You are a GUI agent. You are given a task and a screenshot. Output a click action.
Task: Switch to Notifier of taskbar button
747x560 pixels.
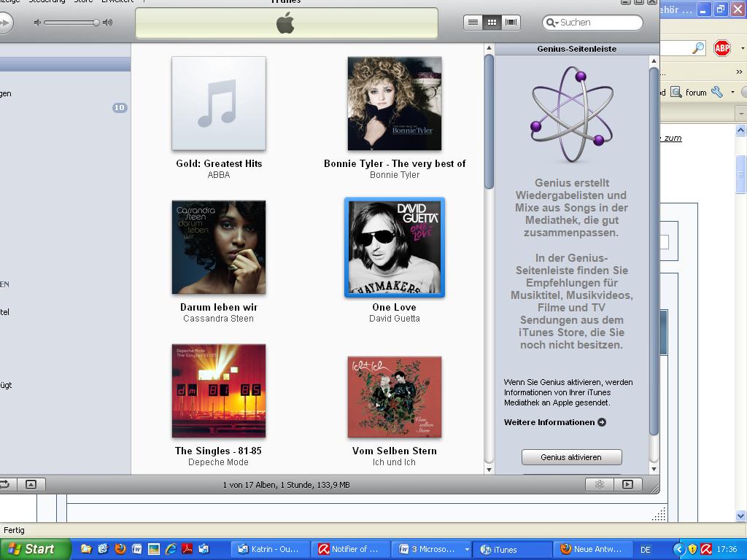[x=351, y=549]
